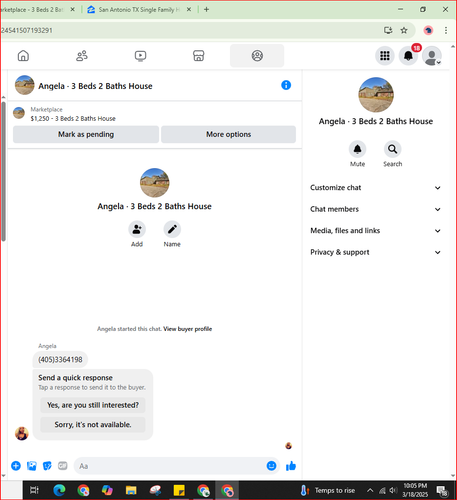Click the Aa message input field

(x=170, y=466)
